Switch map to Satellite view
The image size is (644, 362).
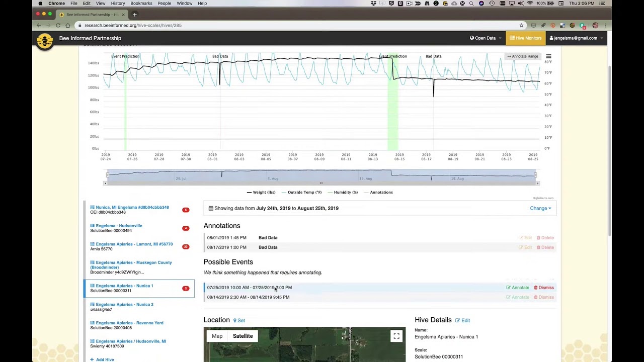pos(243,336)
